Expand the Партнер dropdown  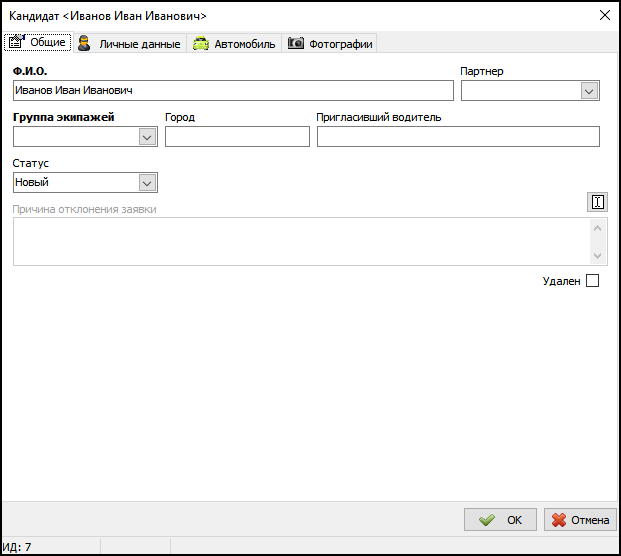point(588,91)
